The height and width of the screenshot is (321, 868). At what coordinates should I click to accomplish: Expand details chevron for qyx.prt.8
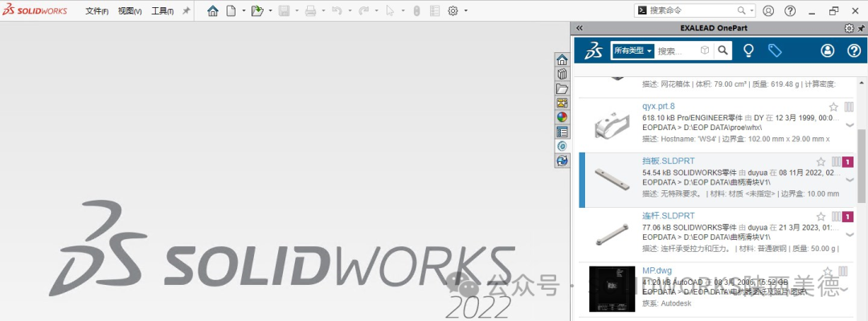850,125
